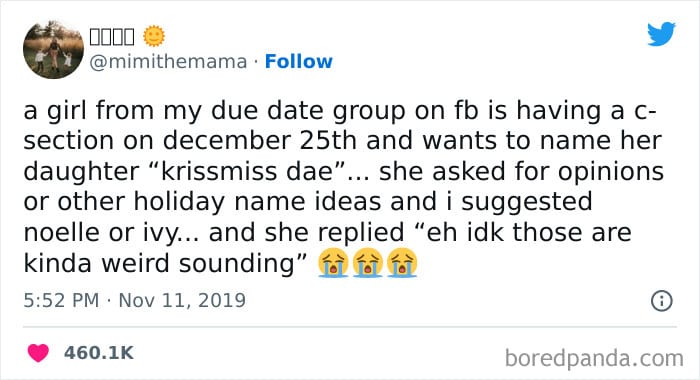Like the tweet with the heart icon
700x380 pixels.
coord(38,353)
